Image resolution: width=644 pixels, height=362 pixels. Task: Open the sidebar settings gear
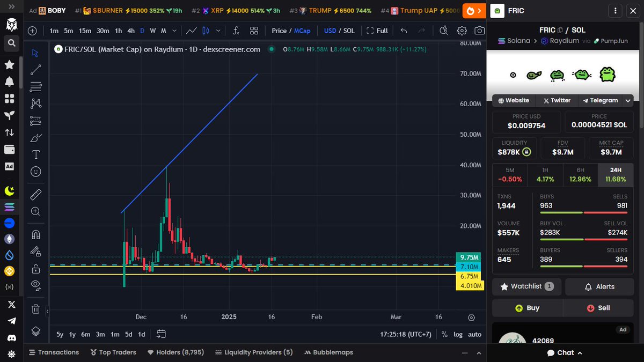pos(11,354)
